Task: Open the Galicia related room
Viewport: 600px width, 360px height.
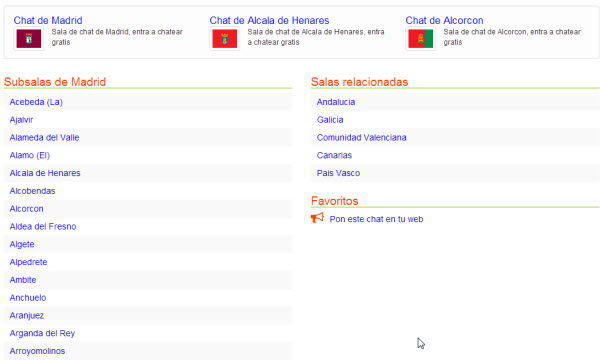Action: (x=330, y=120)
